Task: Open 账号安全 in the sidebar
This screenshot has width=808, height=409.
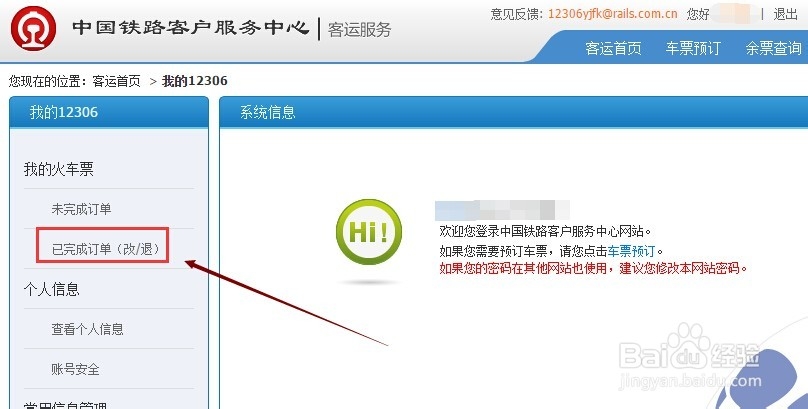Action: tap(75, 369)
